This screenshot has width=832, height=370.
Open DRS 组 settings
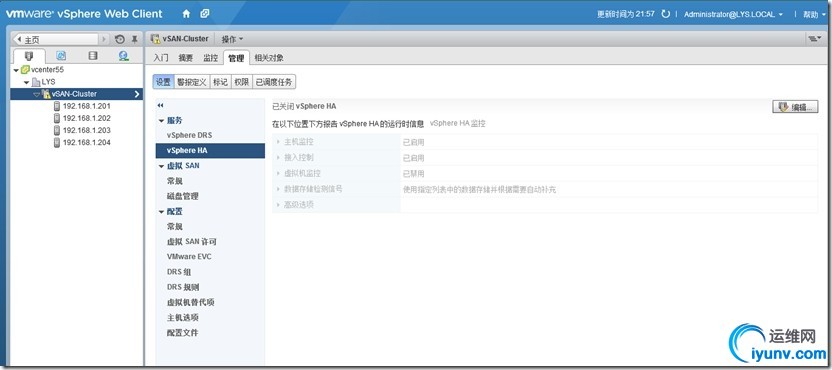point(179,272)
